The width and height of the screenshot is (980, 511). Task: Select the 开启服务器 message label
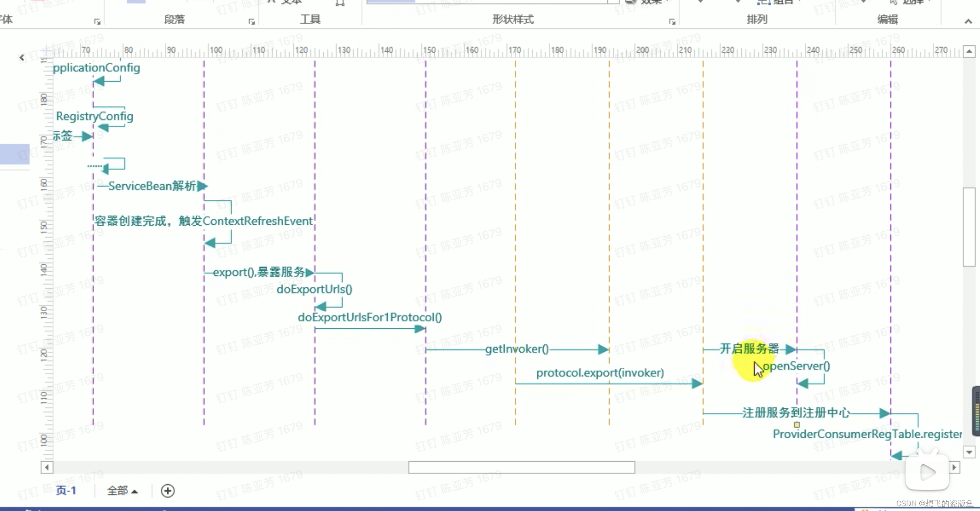749,348
